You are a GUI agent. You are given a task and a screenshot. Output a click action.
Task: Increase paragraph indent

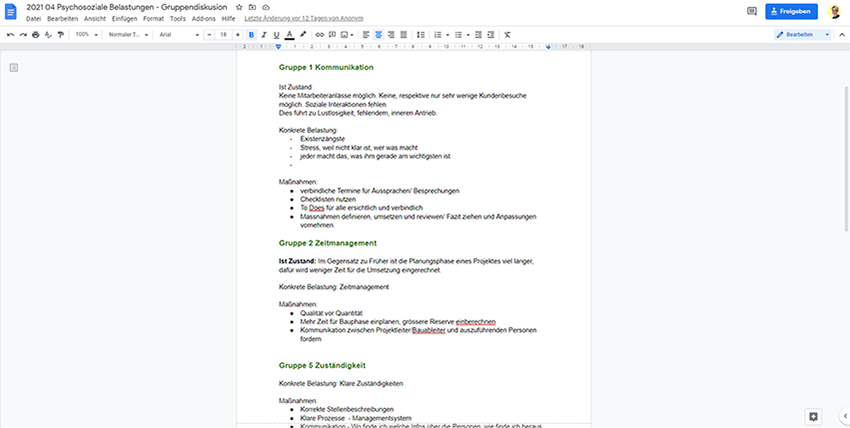coord(491,35)
